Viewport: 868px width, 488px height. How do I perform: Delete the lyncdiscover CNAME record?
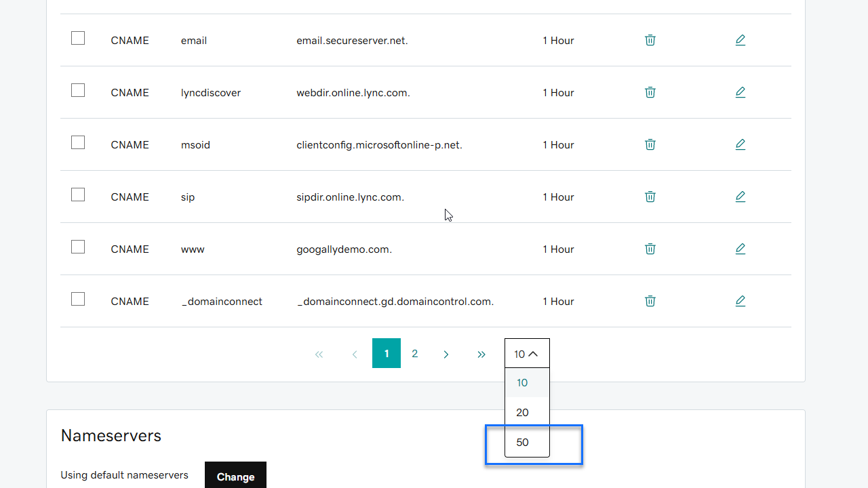[650, 92]
